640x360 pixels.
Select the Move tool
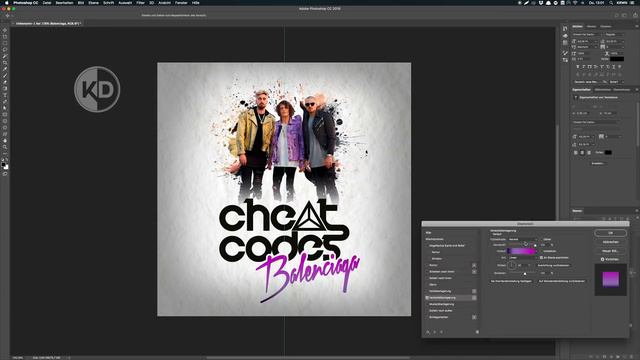pos(5,30)
